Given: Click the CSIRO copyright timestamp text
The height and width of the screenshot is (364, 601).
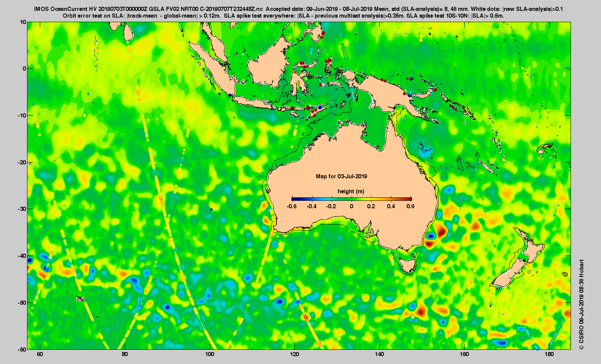Looking at the screenshot, I should pos(581,304).
